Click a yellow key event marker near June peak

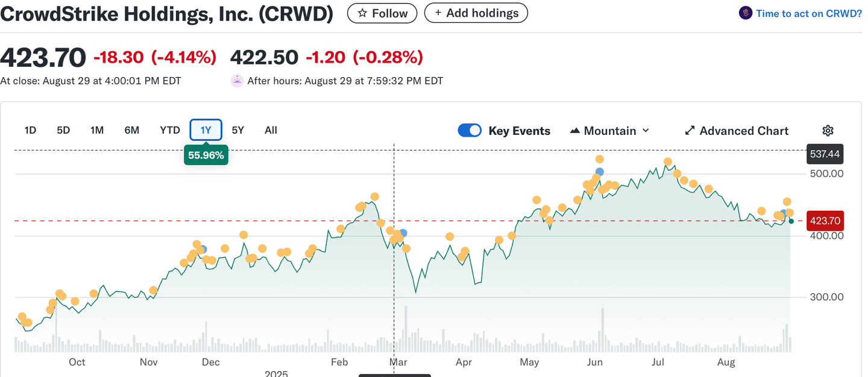click(x=600, y=159)
